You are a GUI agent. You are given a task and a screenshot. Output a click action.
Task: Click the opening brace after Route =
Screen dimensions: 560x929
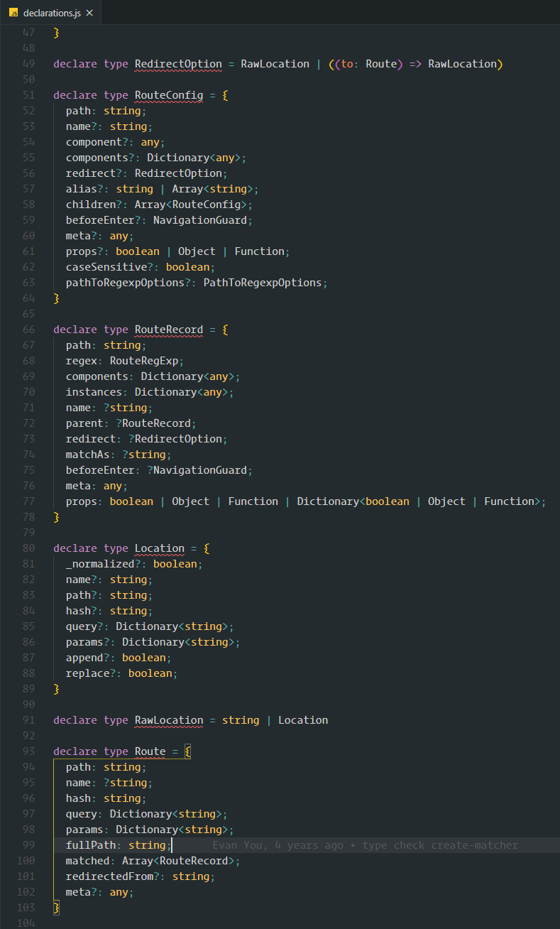point(187,751)
